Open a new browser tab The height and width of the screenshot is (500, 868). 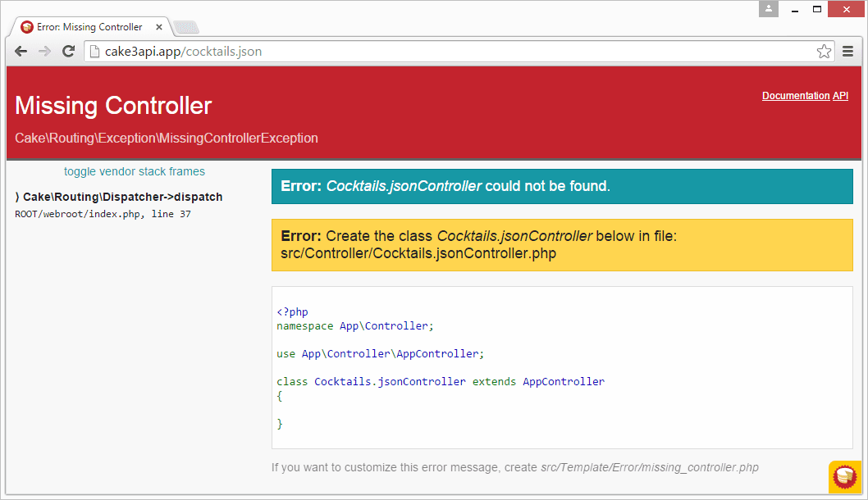[x=185, y=27]
